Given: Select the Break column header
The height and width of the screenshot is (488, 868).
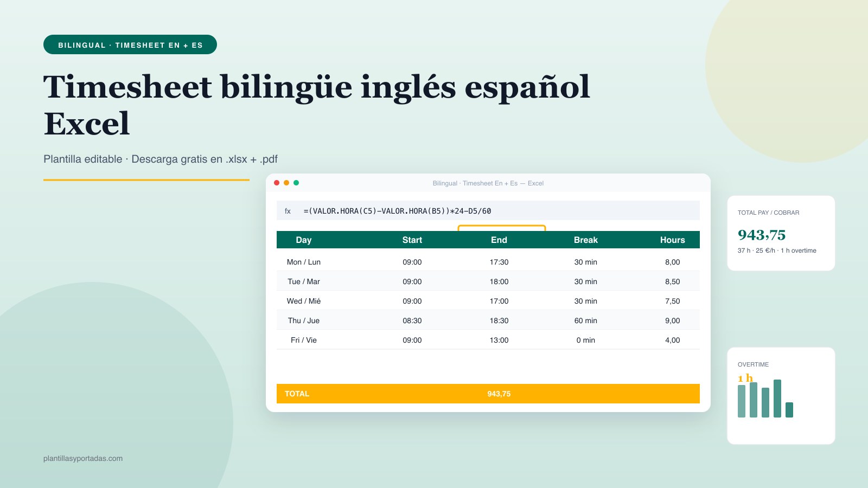Looking at the screenshot, I should 586,240.
